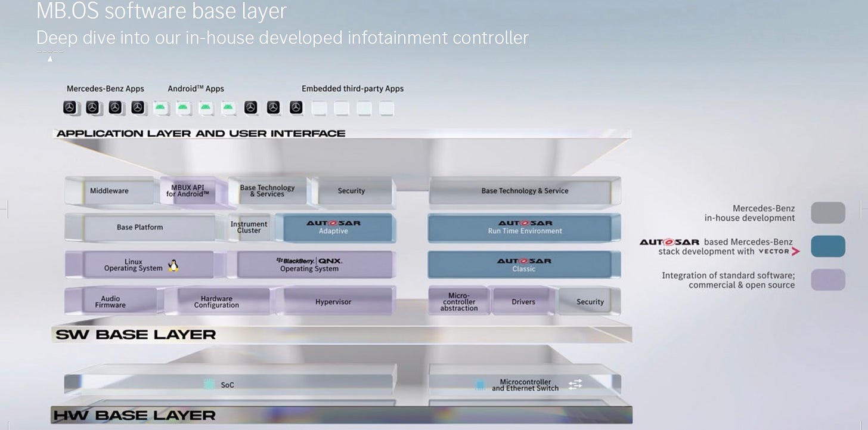This screenshot has width=868, height=430.
Task: Click the 'Embedded third-party Apps' label
Action: tap(352, 89)
